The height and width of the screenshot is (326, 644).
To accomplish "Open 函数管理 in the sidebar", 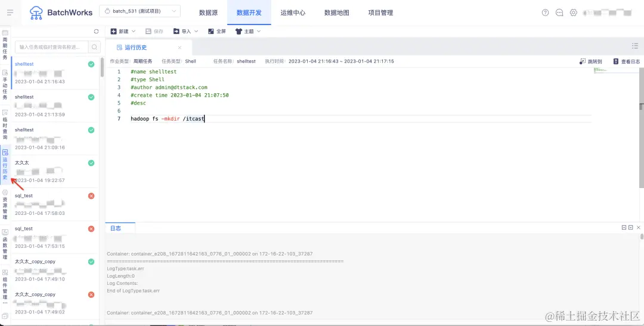I will tap(5, 245).
